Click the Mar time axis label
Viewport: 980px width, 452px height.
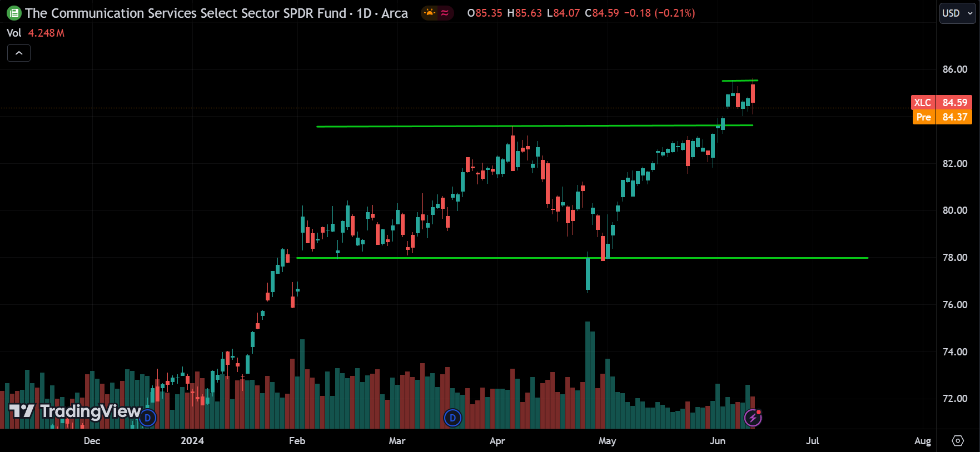click(x=397, y=441)
